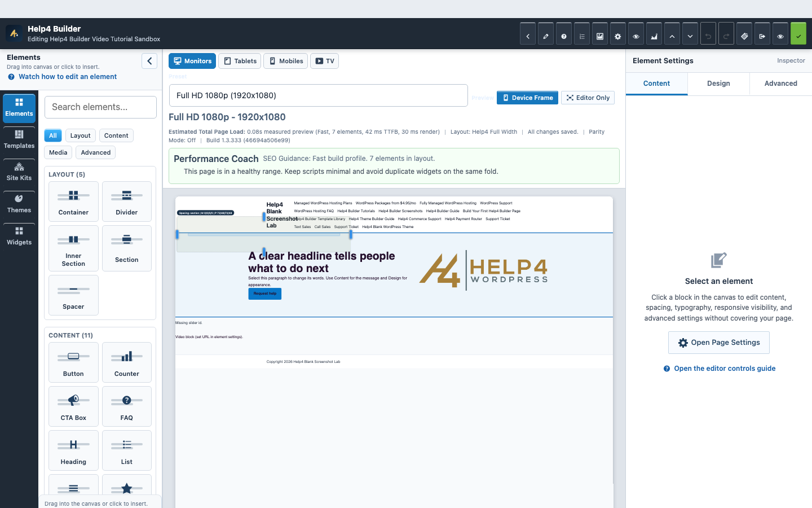The height and width of the screenshot is (508, 812).
Task: Click the Request help button on canvas
Action: tap(265, 294)
